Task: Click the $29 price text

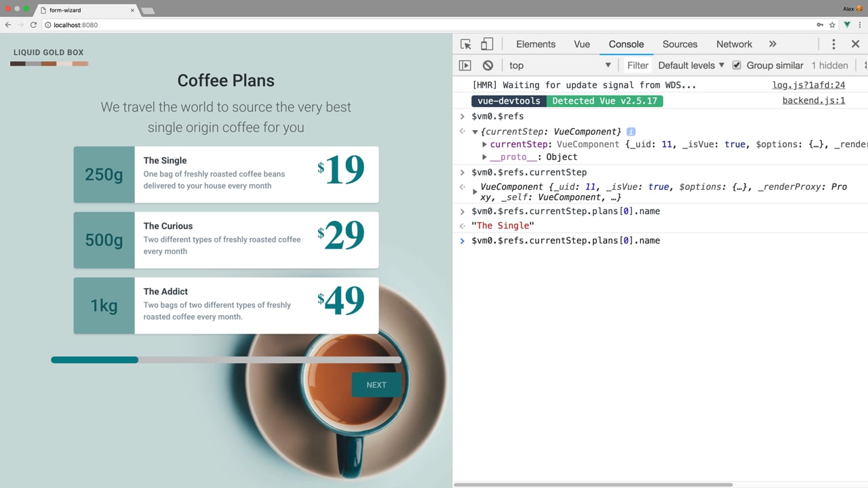Action: point(341,235)
